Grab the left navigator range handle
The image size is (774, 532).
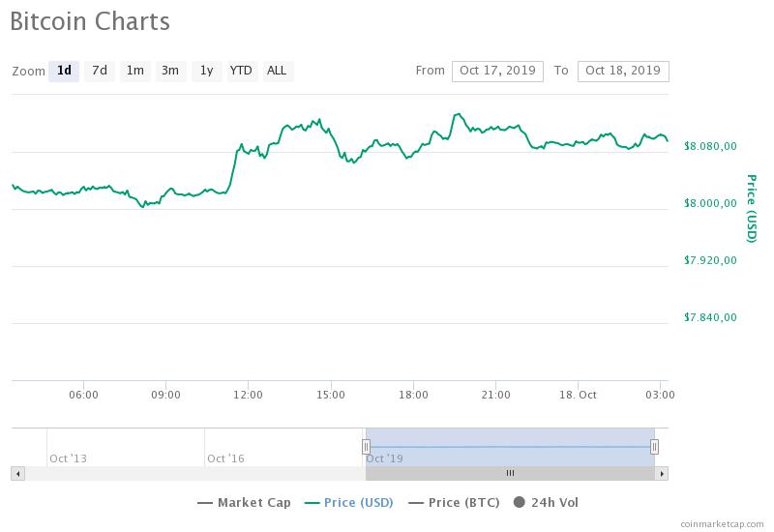pos(366,447)
